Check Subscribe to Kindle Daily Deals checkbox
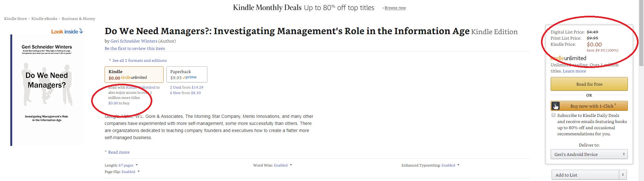Screen dimensions: 644x181 click(x=554, y=115)
